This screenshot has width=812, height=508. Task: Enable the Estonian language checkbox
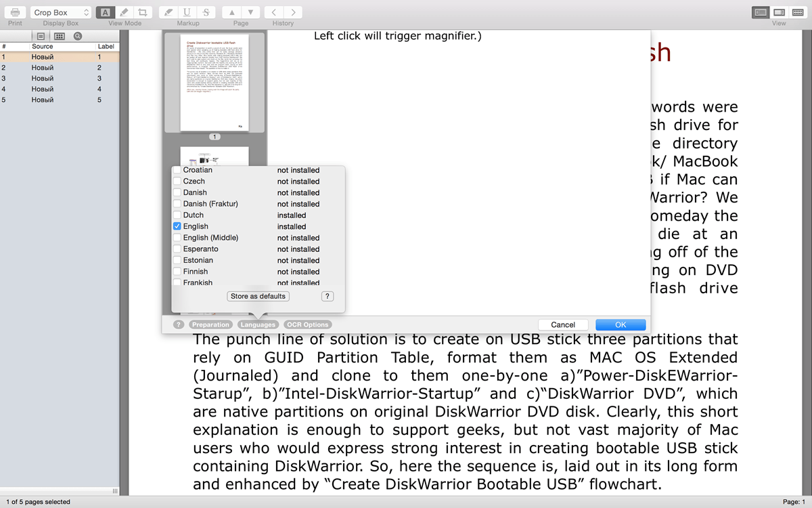[177, 260]
